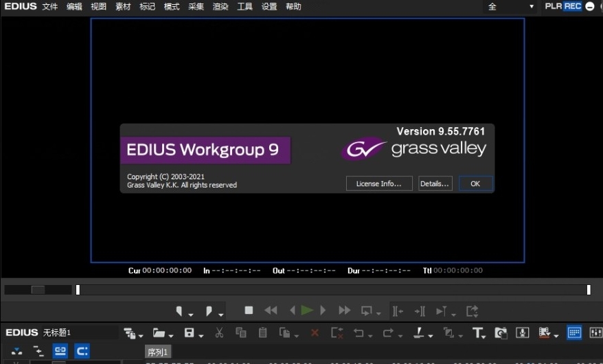Click the red Delete X icon
Viewport: 603px width, 364px height.
tap(315, 333)
